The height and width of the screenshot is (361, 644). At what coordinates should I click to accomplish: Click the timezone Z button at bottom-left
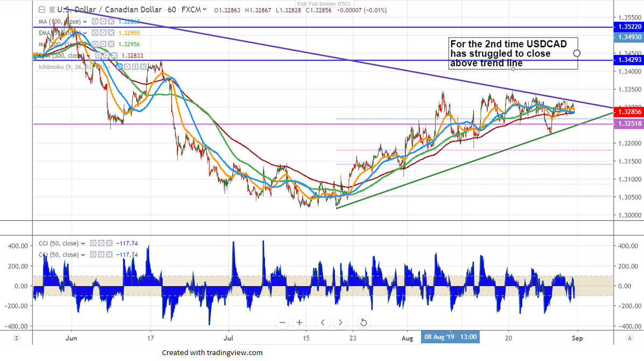(x=17, y=338)
